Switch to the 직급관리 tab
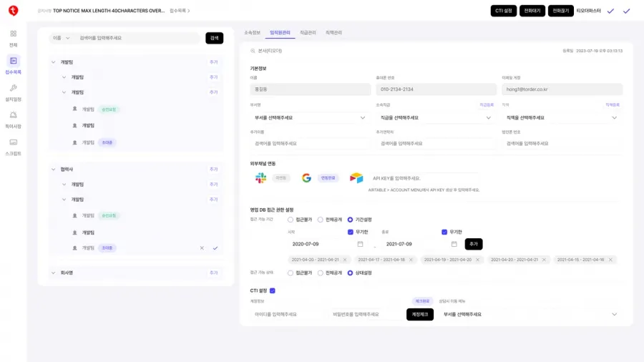This screenshot has width=644, height=362. (308, 32)
